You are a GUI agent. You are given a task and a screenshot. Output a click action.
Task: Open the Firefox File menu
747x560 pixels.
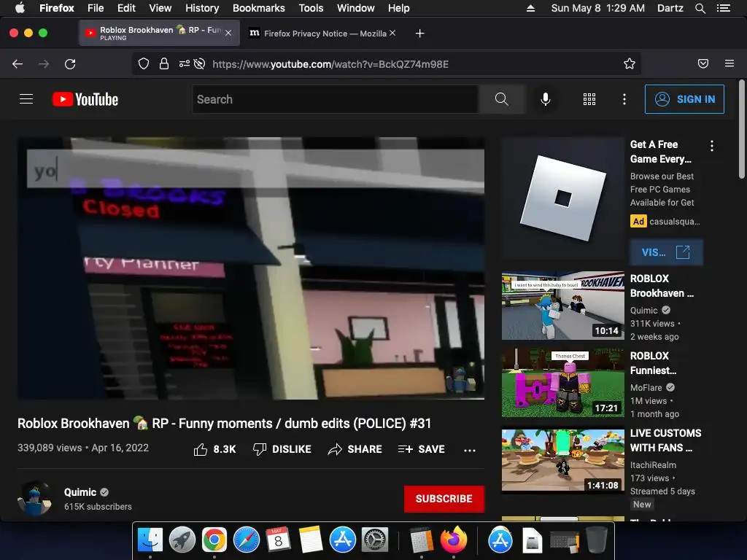click(x=96, y=8)
